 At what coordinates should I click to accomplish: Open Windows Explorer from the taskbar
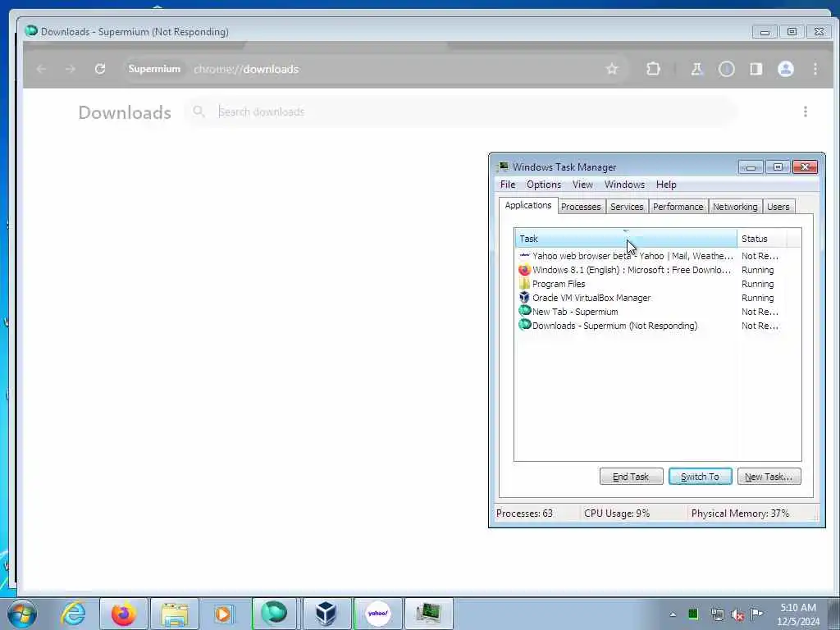point(174,614)
